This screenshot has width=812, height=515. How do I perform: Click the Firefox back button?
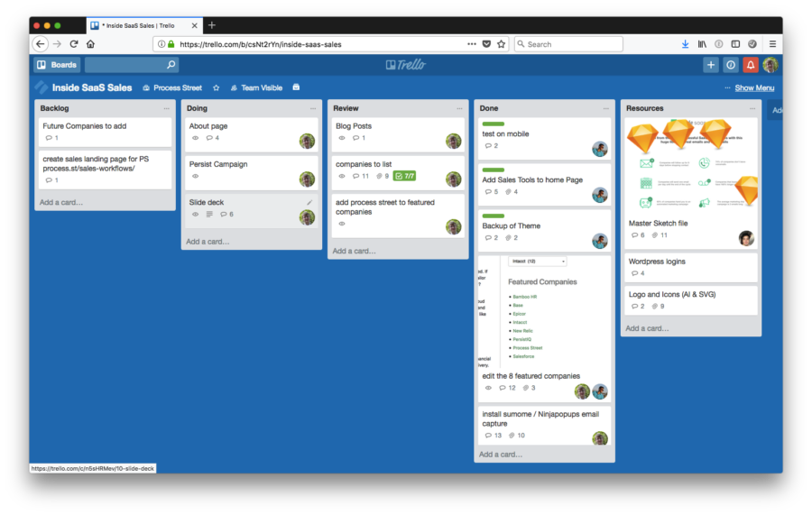tap(41, 44)
